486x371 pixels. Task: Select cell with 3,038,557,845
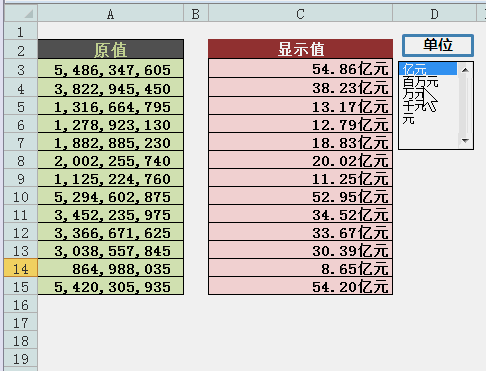(111, 250)
